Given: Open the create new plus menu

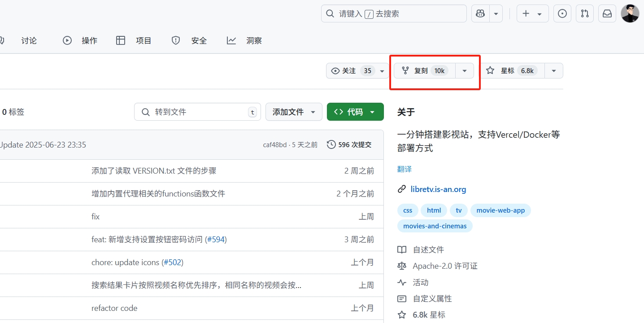Looking at the screenshot, I should click(532, 14).
